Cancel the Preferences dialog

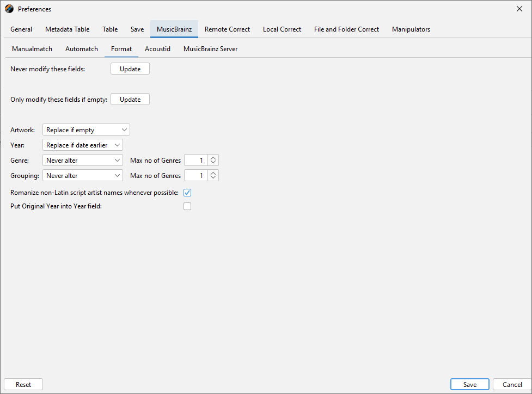pos(512,384)
